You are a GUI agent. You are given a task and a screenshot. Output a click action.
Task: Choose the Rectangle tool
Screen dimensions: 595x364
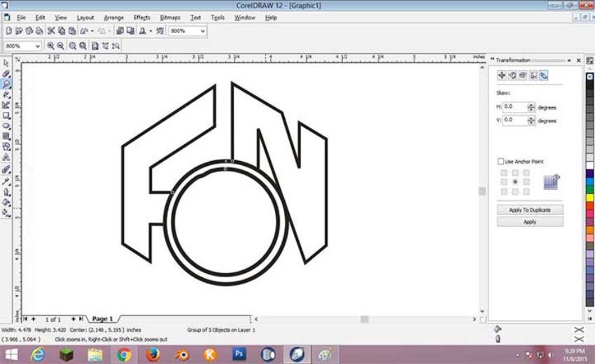6,115
